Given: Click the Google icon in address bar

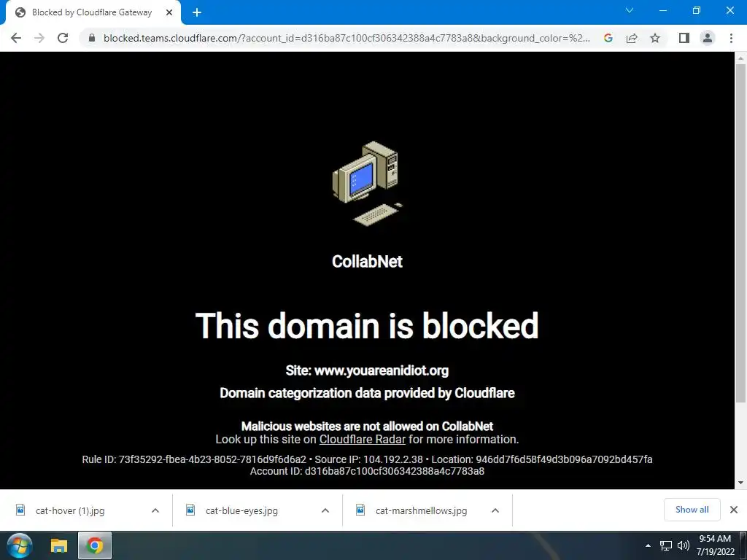Looking at the screenshot, I should 608,38.
